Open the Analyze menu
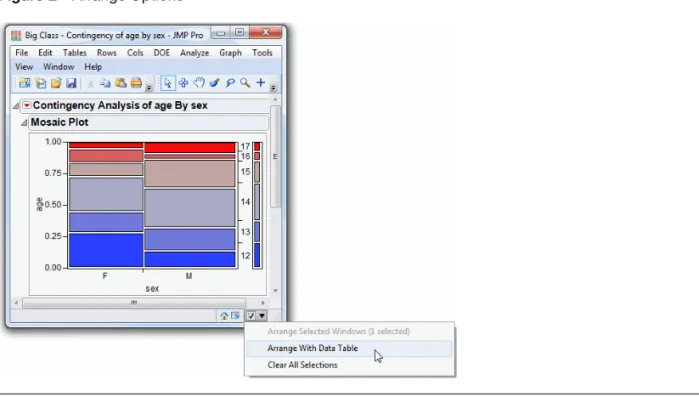The image size is (699, 397). [x=194, y=53]
